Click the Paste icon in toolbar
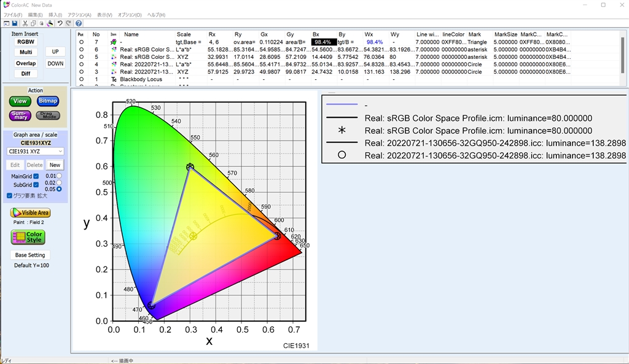 coord(41,24)
